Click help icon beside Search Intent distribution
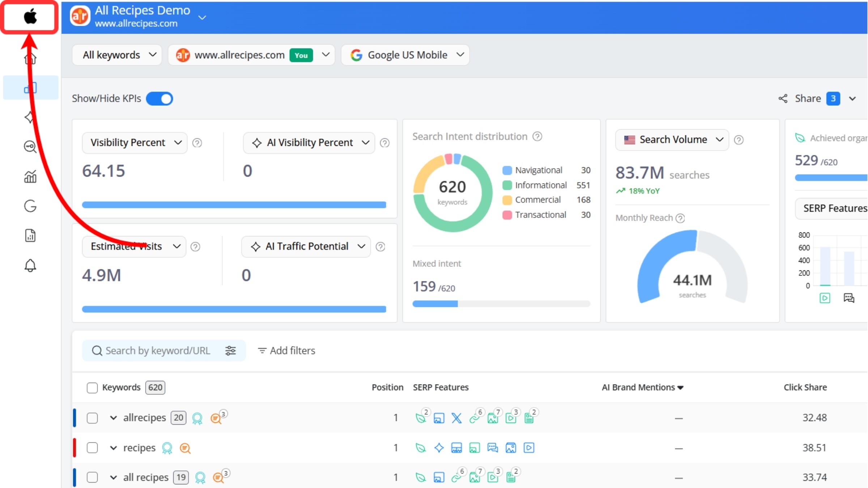 537,136
